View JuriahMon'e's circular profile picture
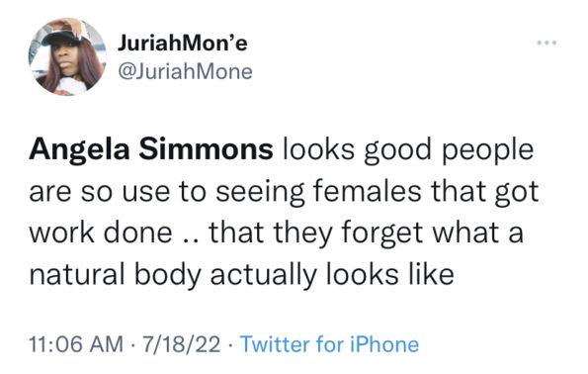The width and height of the screenshot is (588, 374). click(x=67, y=56)
